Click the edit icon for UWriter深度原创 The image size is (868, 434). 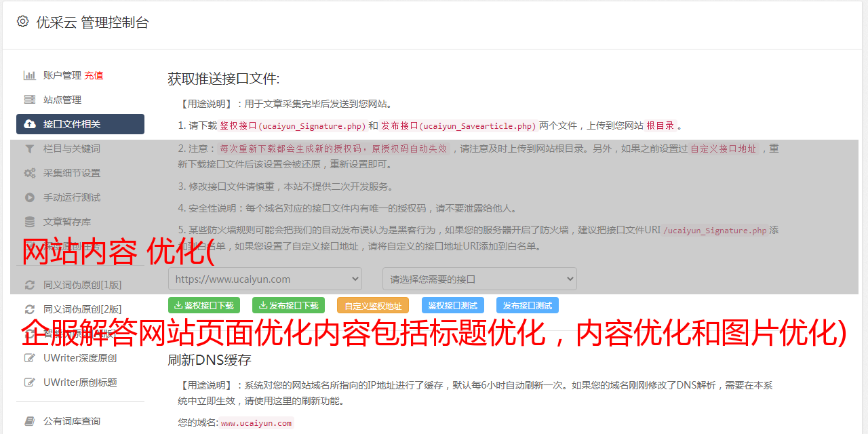tap(30, 358)
